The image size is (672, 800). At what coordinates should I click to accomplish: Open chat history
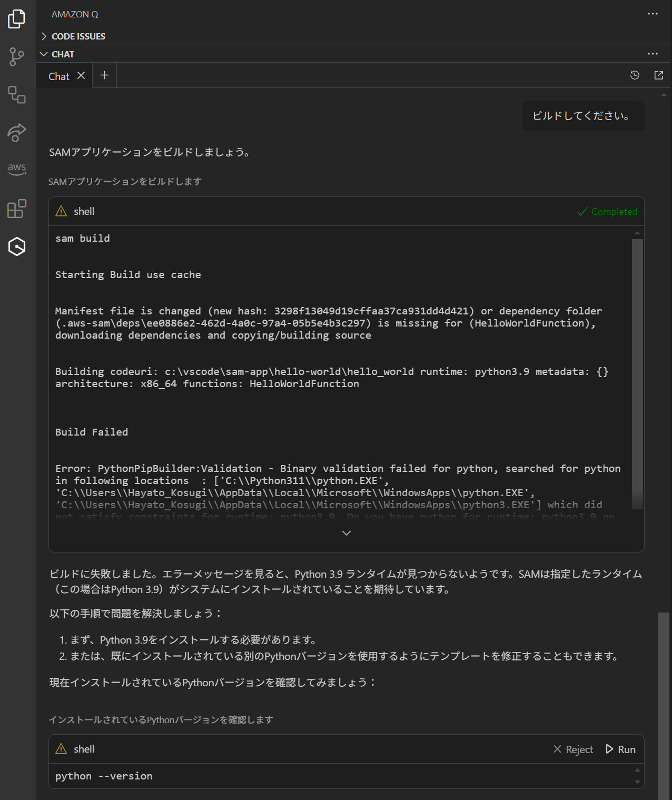(x=635, y=75)
